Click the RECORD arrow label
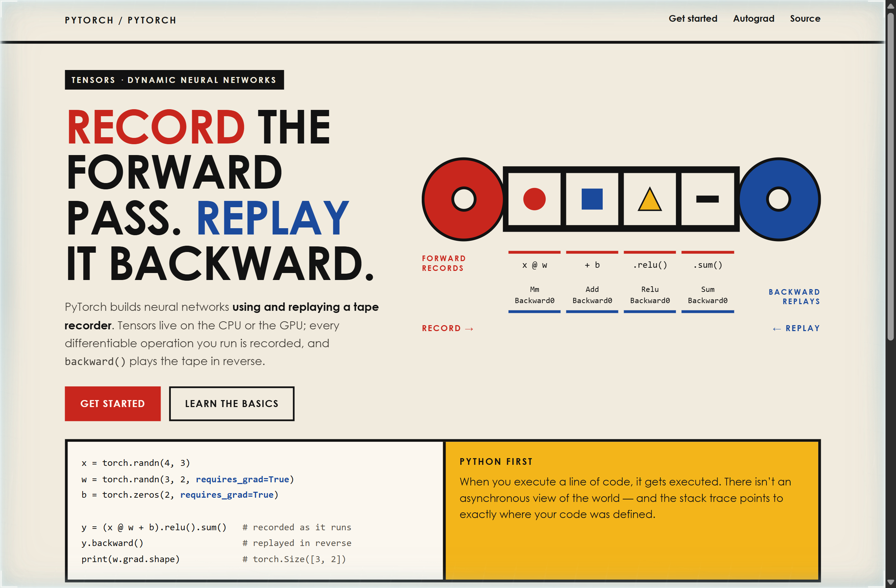This screenshot has width=896, height=588. pyautogui.click(x=448, y=328)
